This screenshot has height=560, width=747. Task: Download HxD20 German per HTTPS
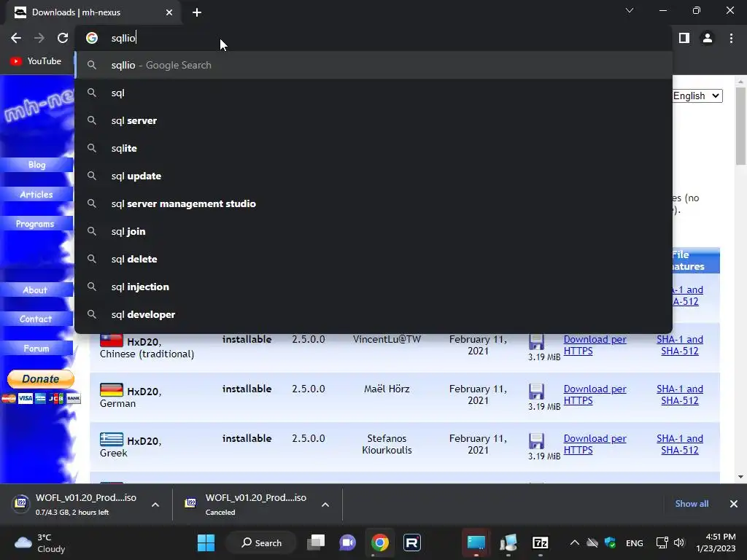tap(595, 394)
